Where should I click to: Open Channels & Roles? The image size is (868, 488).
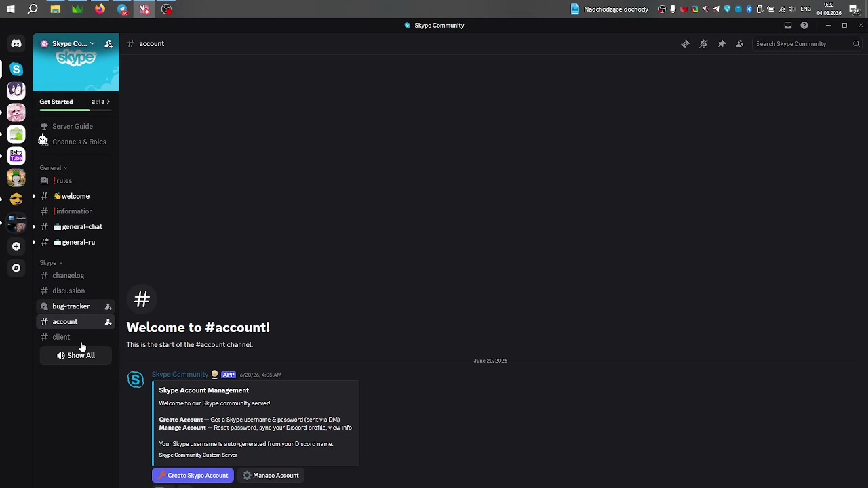click(75, 142)
